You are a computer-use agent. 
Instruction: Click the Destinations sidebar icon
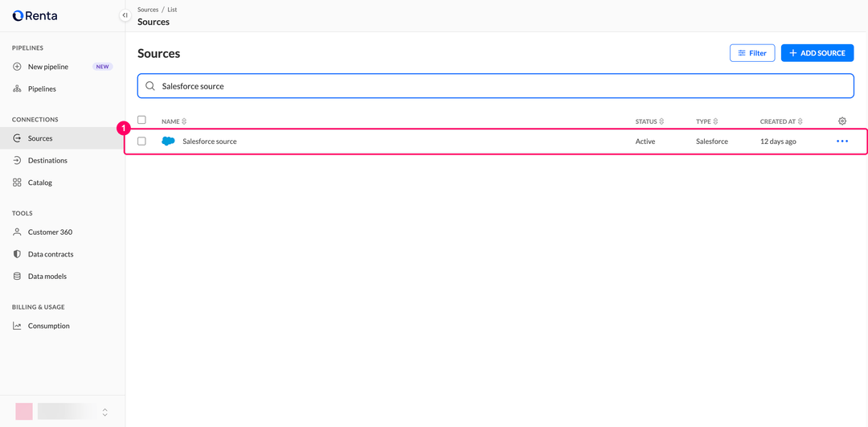[17, 160]
